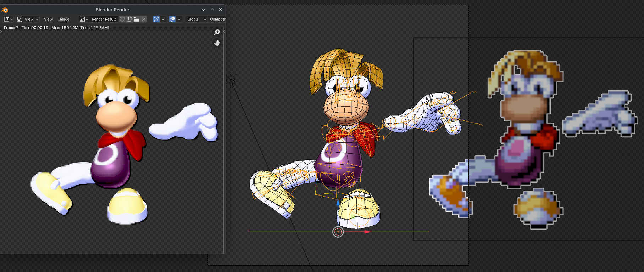Open the editor type dropdown
This screenshot has height=272, width=644.
coord(8,19)
